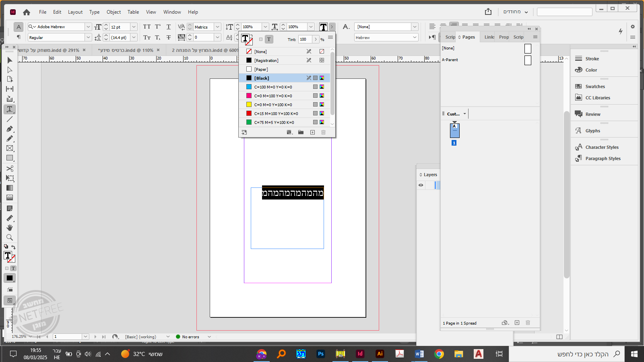This screenshot has height=362, width=644.
Task: Select the C=0 M=100 Y=0 K=0 magenta swatch
Action: [x=273, y=96]
